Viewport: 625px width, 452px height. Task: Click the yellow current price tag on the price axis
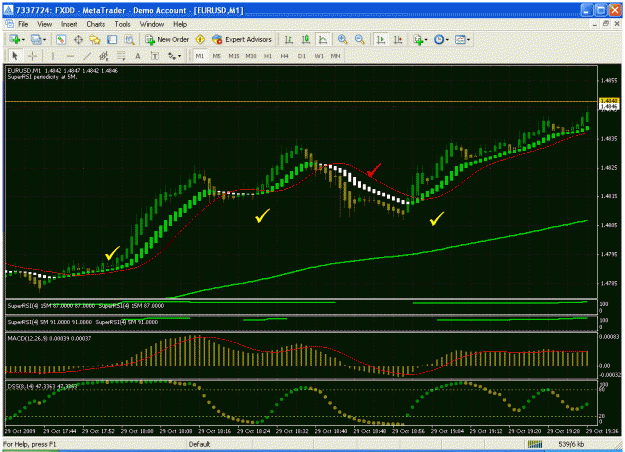[x=609, y=101]
